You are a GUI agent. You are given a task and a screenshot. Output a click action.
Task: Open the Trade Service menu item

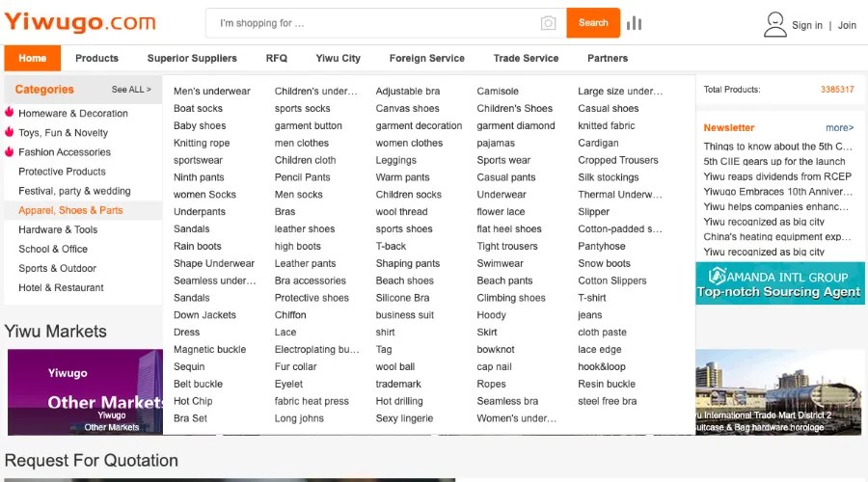coord(526,58)
